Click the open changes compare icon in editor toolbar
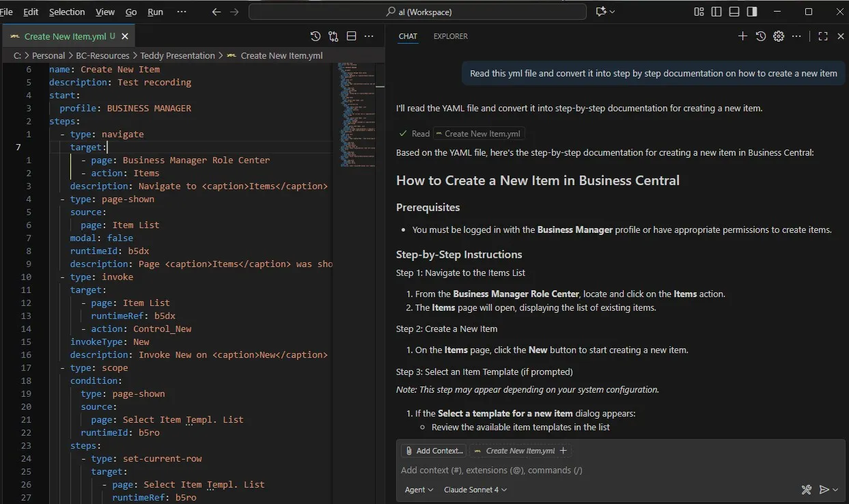The width and height of the screenshot is (849, 504). (333, 36)
